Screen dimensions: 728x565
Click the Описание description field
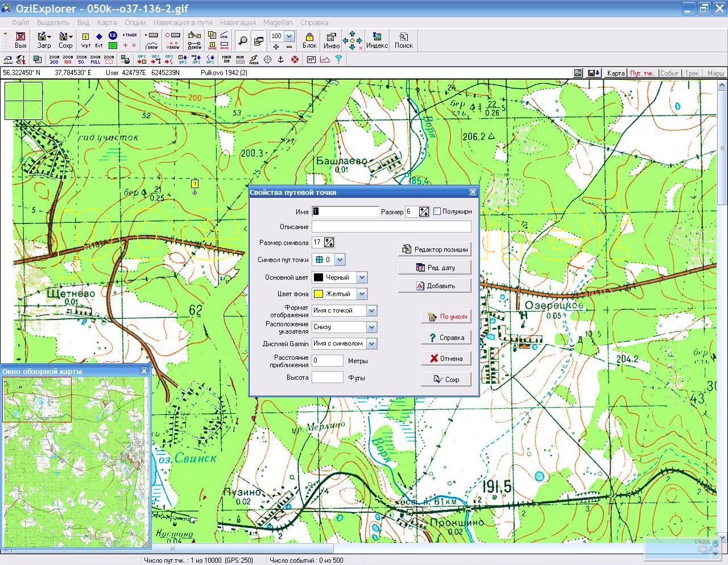pos(391,227)
